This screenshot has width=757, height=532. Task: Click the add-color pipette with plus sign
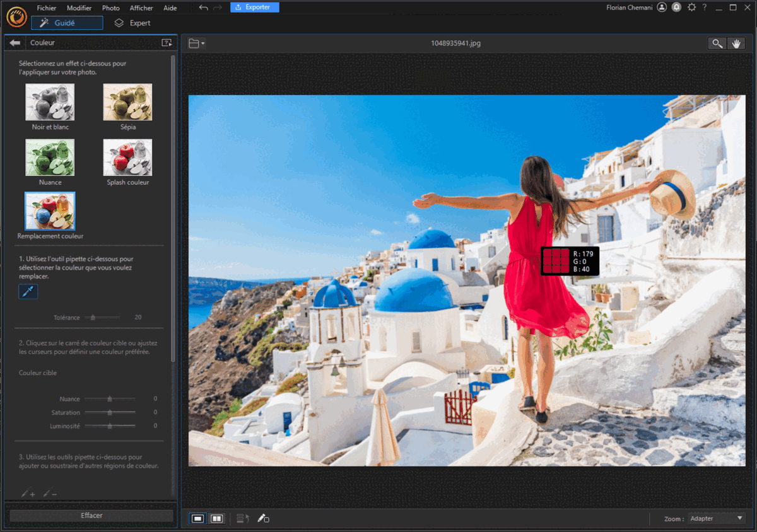pyautogui.click(x=28, y=494)
